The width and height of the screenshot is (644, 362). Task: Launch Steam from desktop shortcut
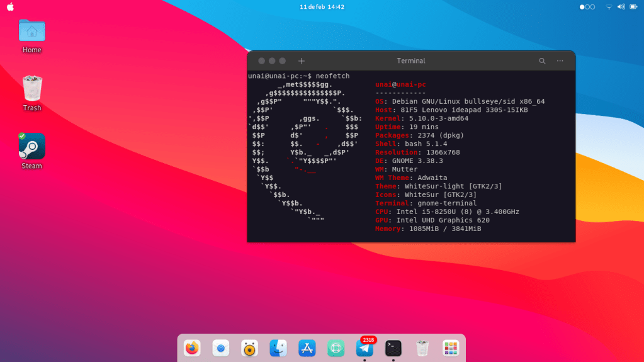[x=31, y=147]
